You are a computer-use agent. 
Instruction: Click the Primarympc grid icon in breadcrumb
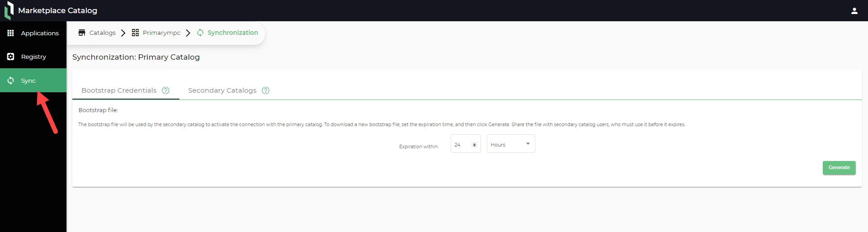click(135, 33)
